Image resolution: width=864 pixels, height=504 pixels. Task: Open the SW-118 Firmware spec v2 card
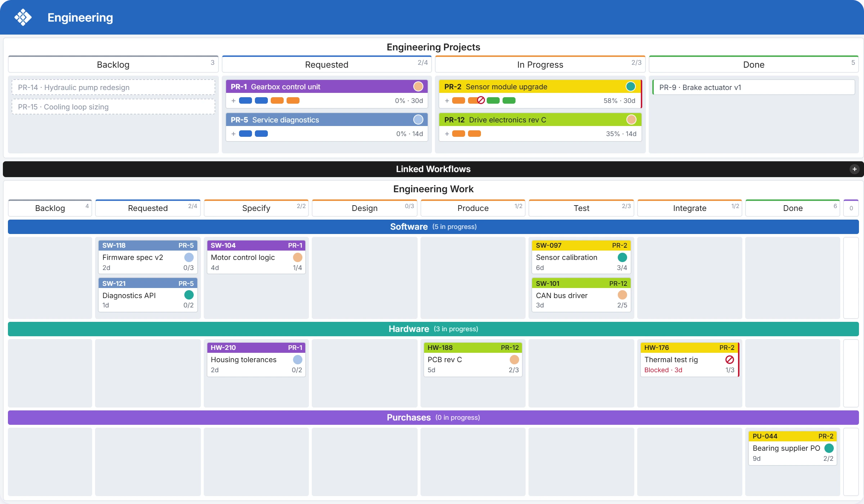pyautogui.click(x=148, y=256)
